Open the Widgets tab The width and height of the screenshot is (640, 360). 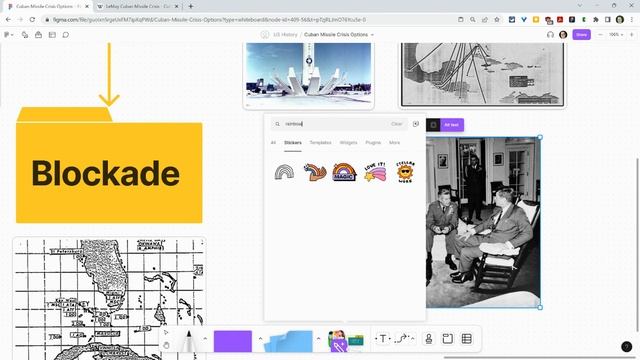point(348,142)
